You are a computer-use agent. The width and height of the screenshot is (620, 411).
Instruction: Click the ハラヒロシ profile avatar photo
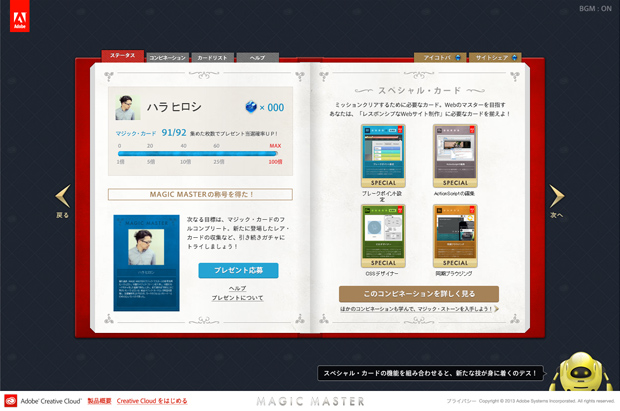pyautogui.click(x=128, y=107)
